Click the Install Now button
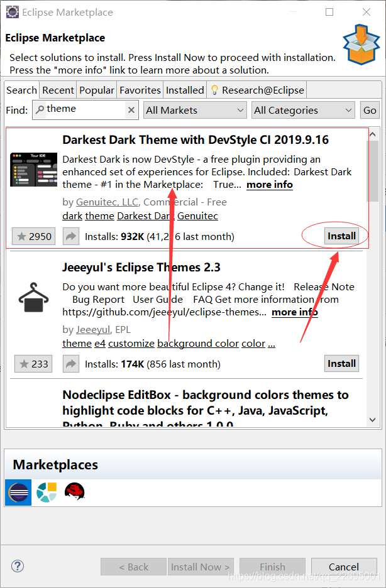This screenshot has width=386, height=588. [x=200, y=567]
